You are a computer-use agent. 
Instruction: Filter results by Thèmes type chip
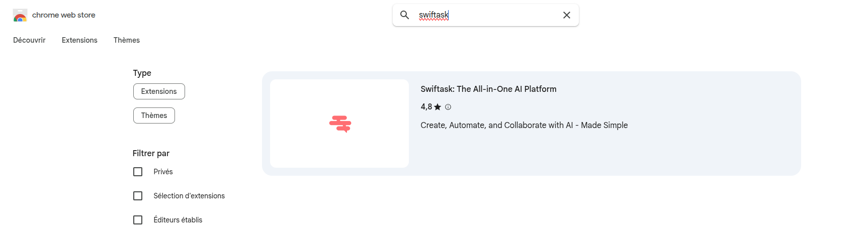(x=154, y=115)
